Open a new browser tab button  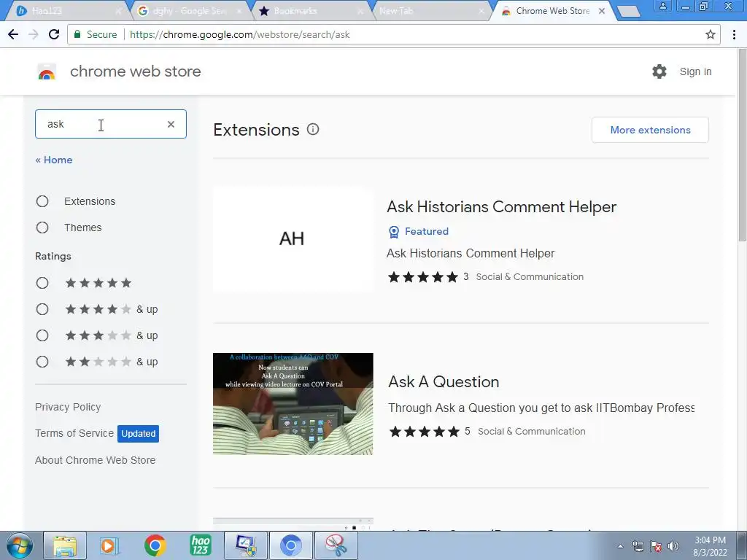point(629,11)
